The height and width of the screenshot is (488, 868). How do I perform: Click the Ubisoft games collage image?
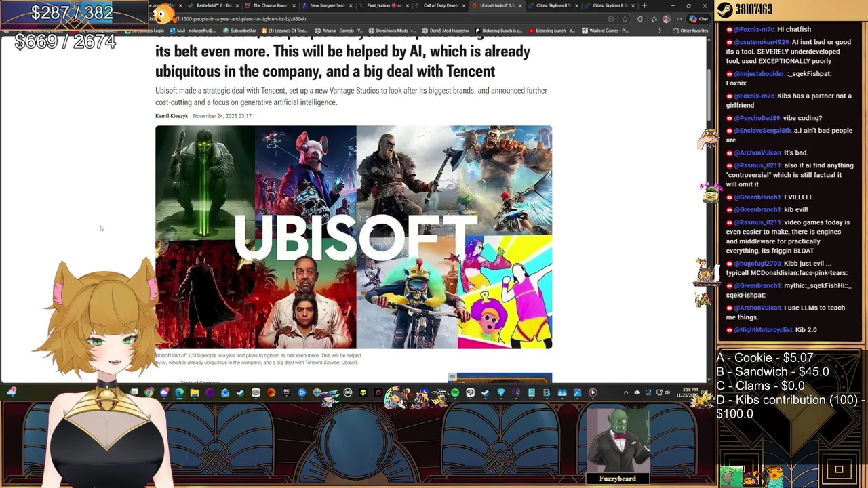click(x=353, y=237)
